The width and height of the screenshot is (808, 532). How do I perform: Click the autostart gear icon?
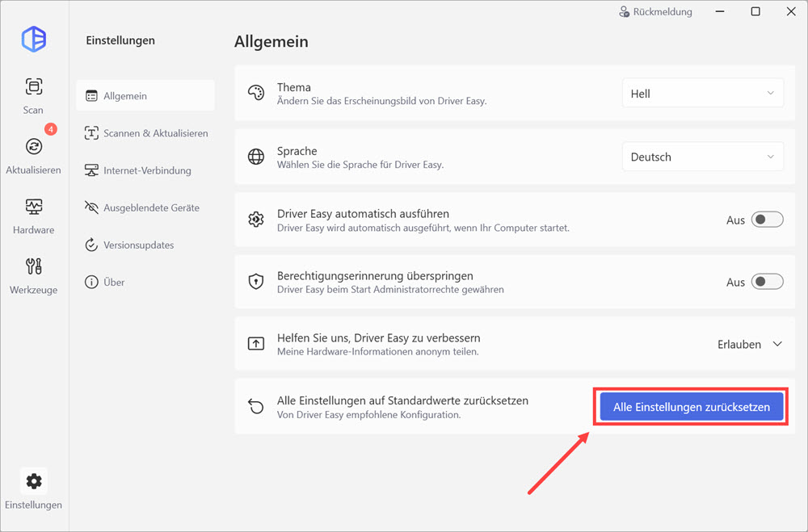click(x=256, y=220)
